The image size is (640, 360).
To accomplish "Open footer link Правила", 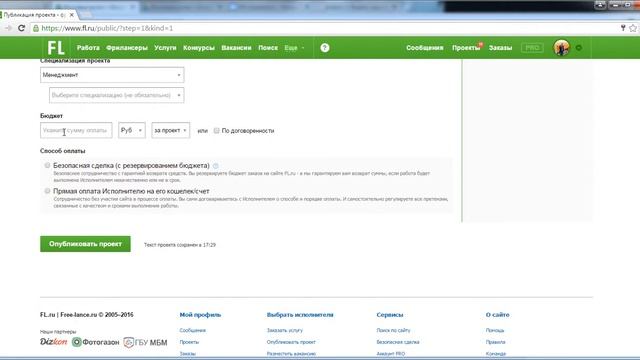I will [496, 342].
